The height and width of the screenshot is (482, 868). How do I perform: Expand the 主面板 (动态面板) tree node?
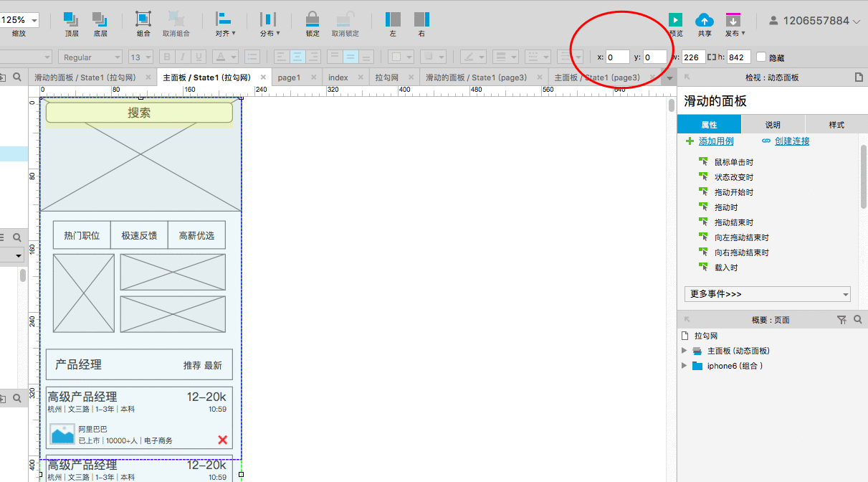click(684, 351)
